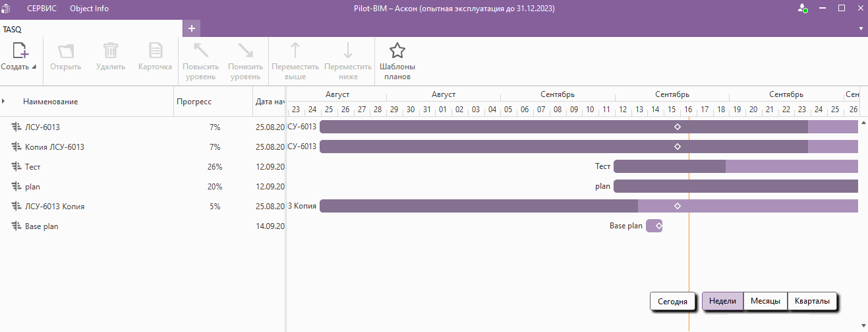Switch timeline scale to Кварталы
This screenshot has width=868, height=332.
(x=812, y=301)
